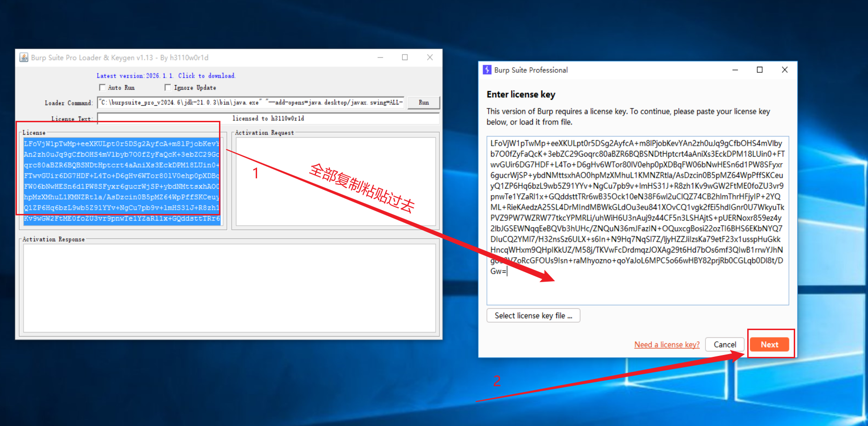Click the Activation Response text area
Screen dimensions: 868x426
tap(229, 288)
